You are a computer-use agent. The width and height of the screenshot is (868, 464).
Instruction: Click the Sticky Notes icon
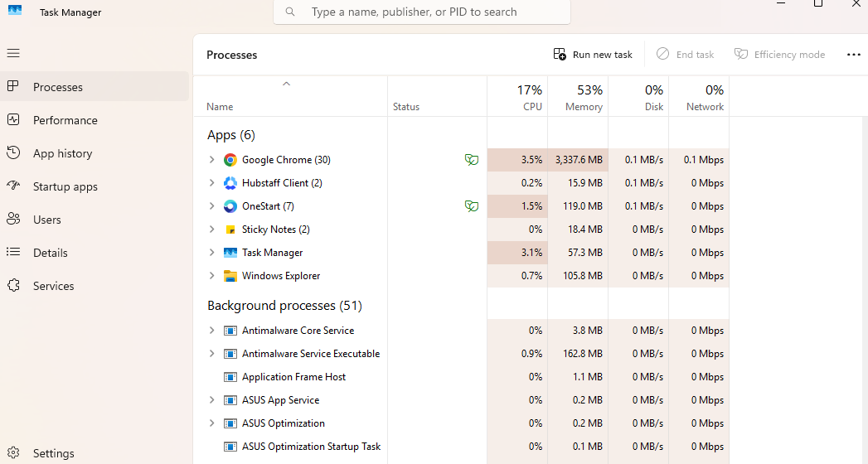pyautogui.click(x=230, y=230)
